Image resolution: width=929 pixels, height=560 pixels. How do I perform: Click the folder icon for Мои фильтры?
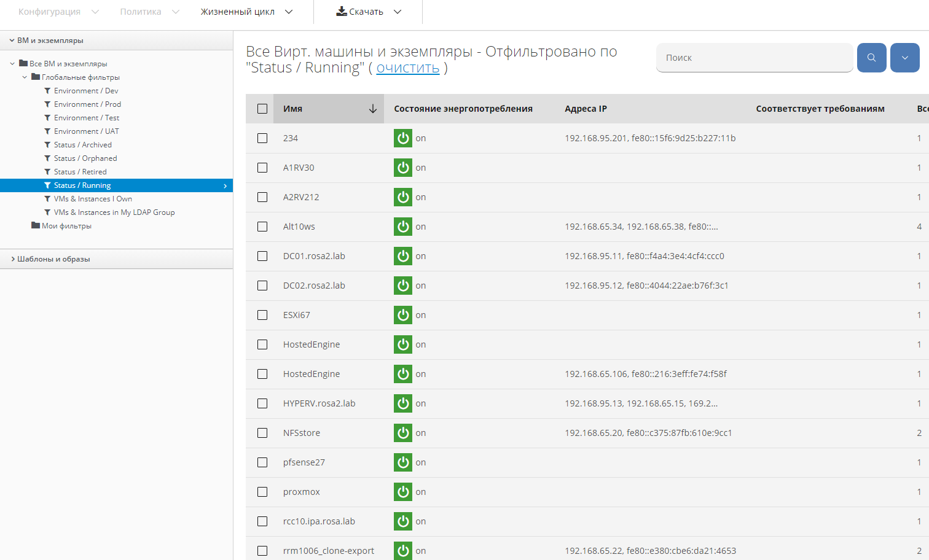coord(36,226)
